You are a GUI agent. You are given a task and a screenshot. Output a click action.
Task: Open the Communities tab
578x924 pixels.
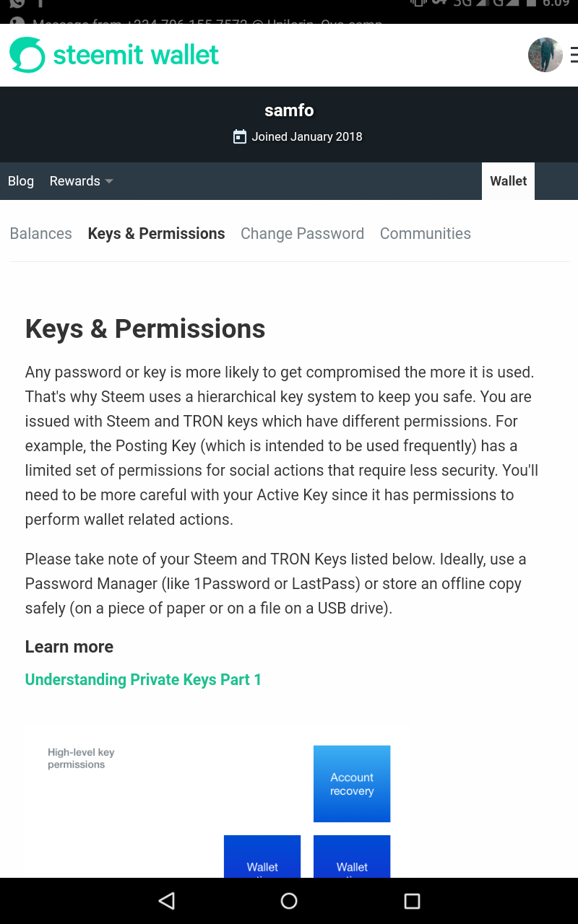tap(426, 234)
